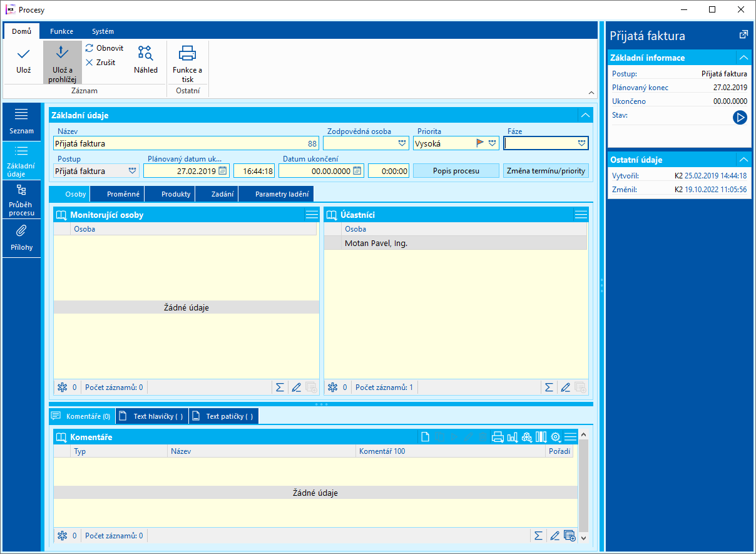756x554 pixels.
Task: Save record with Ulož checkmark
Action: (x=23, y=61)
